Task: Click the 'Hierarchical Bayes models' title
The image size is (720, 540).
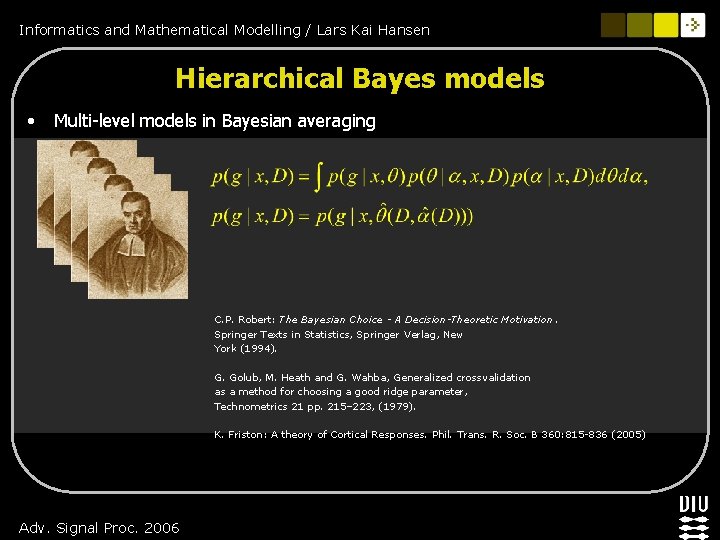Action: [x=360, y=78]
